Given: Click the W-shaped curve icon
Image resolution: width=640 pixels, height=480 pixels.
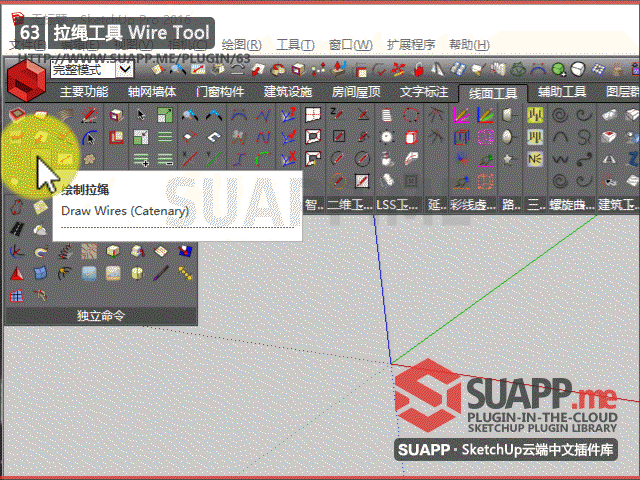Looking at the screenshot, I should (x=560, y=159).
